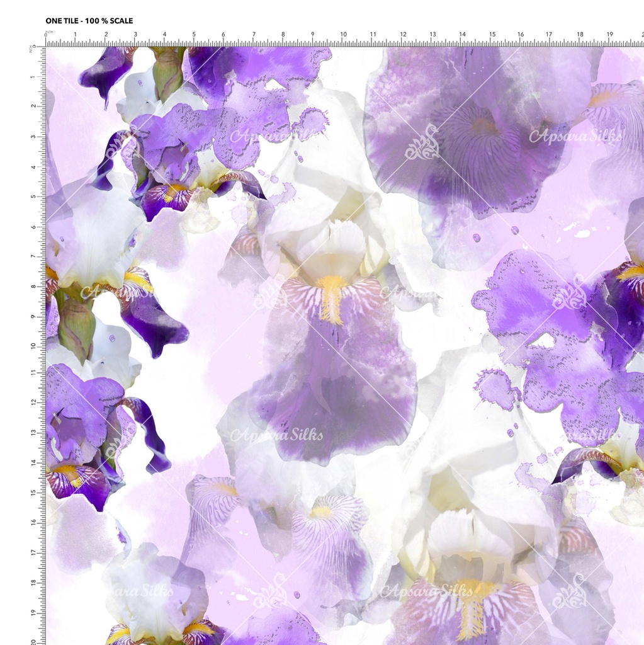Click the 15 mark on the horizontal ruler
Viewport: 644px width, 645px height.
492,35
